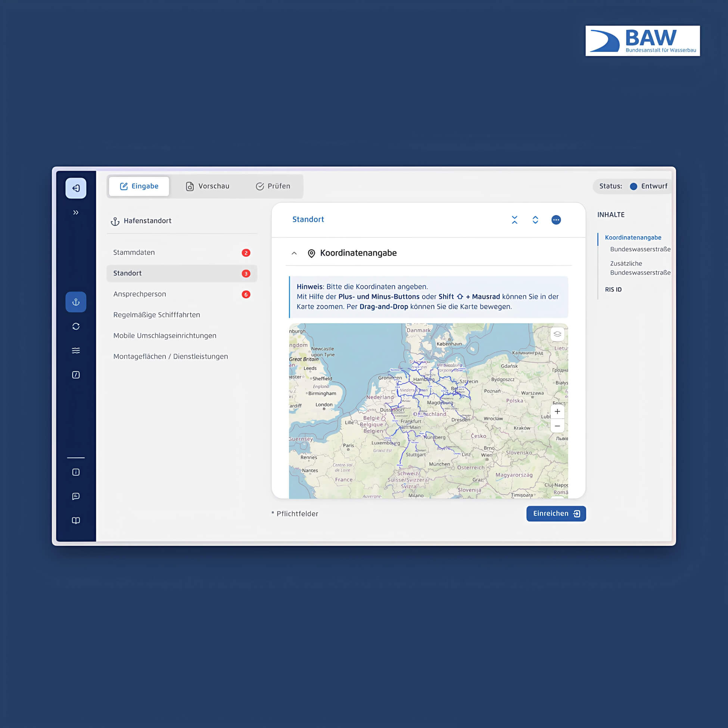Click the slash-square sidebar icon
Viewport: 728px width, 728px height.
(x=76, y=374)
